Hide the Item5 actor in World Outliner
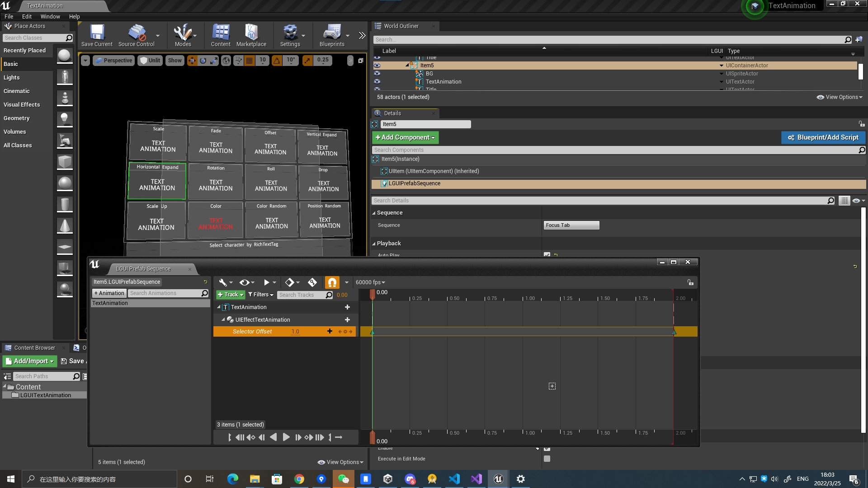868x488 pixels. 377,66
